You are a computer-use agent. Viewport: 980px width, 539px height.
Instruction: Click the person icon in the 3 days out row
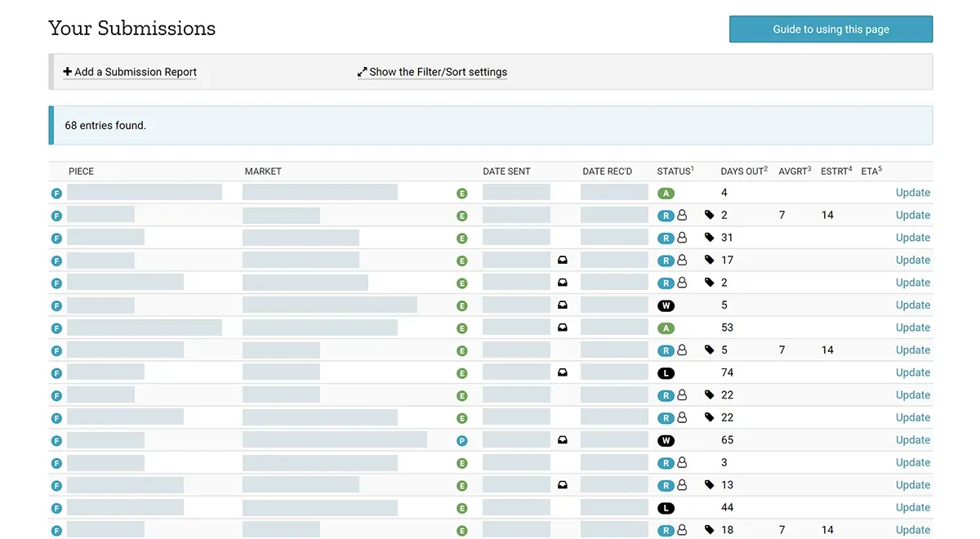coord(682,462)
